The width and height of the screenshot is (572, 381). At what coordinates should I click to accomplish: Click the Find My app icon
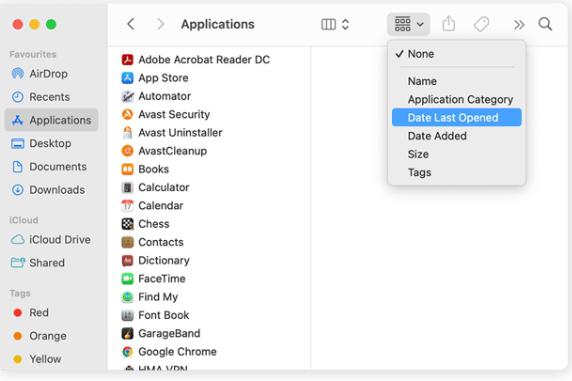click(127, 297)
